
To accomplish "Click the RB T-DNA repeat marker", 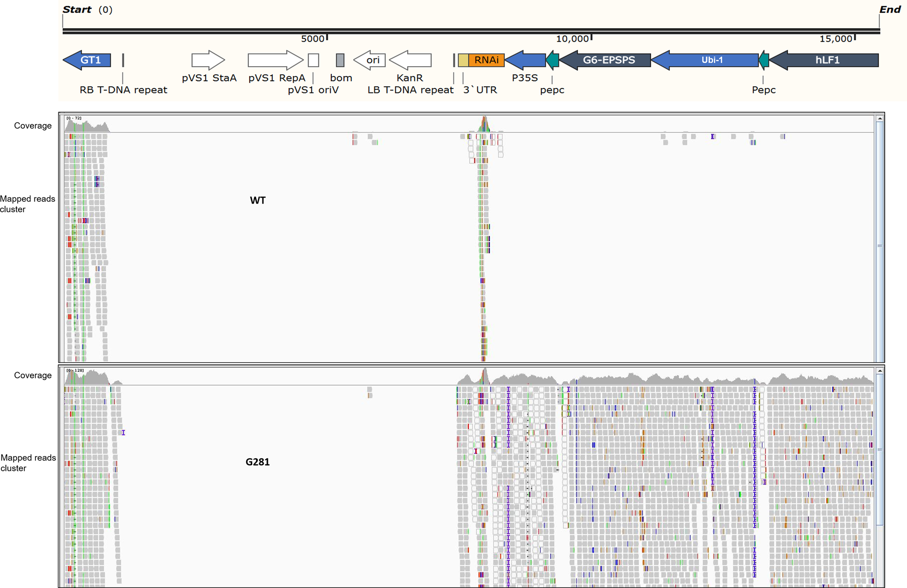I will (x=123, y=59).
